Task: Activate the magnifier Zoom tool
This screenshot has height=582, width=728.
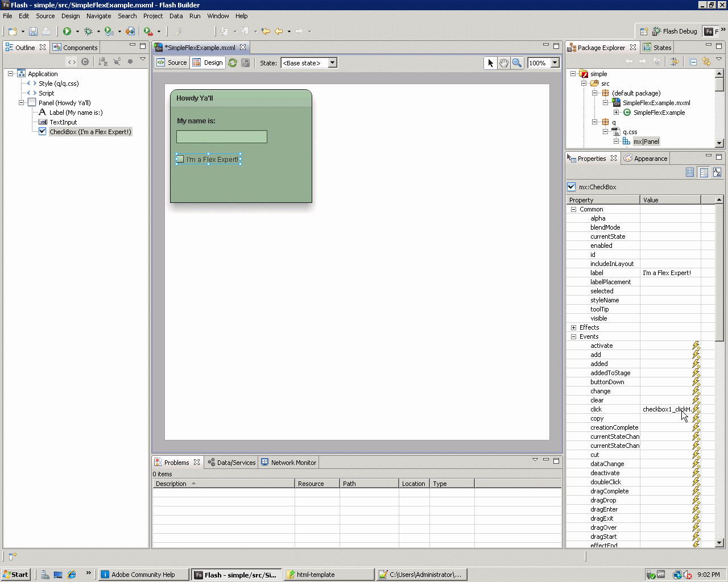Action: click(x=517, y=63)
